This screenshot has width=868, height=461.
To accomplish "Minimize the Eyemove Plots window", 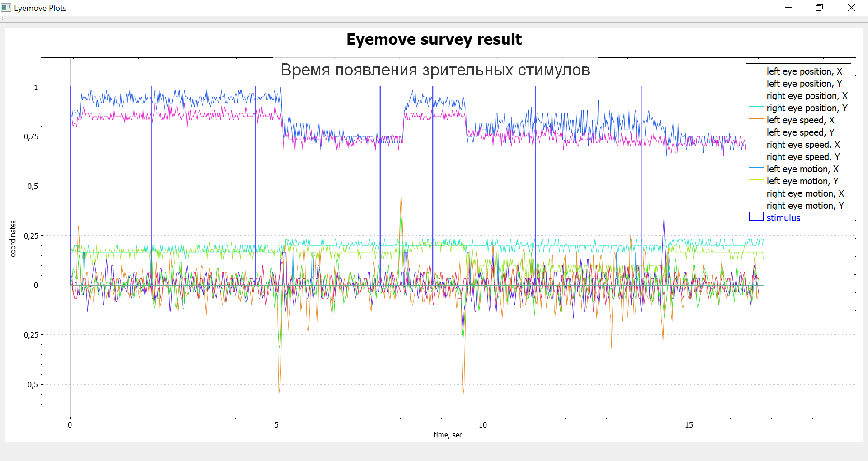I will pos(788,8).
